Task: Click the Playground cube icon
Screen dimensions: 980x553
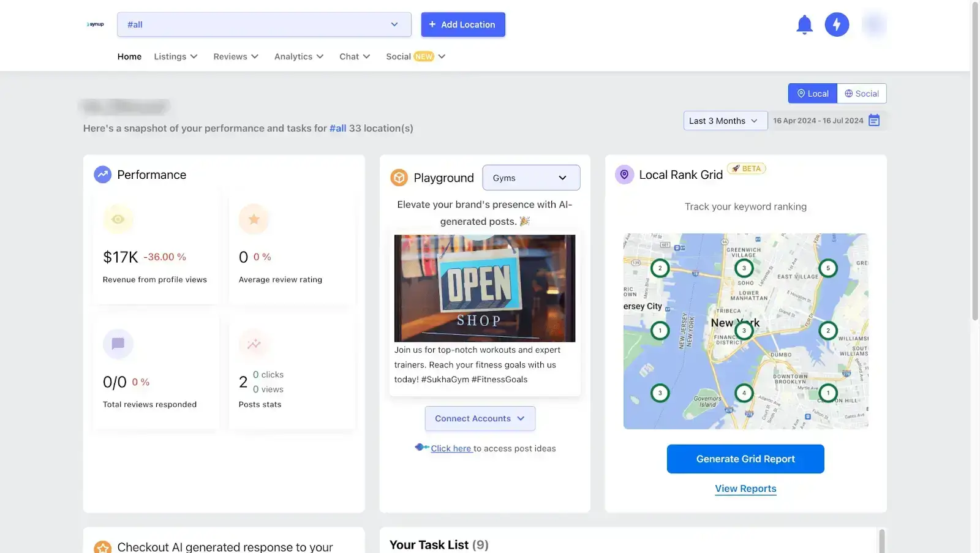Action: pos(399,178)
